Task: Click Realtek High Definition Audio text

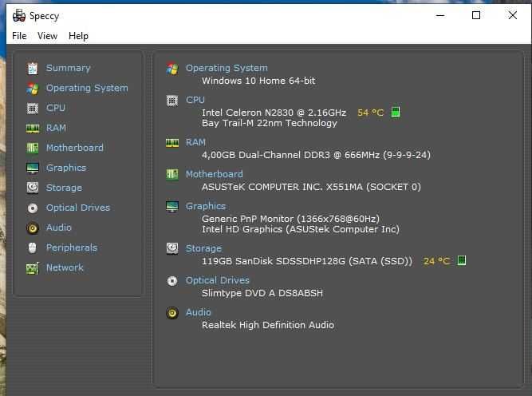Action: pyautogui.click(x=268, y=326)
